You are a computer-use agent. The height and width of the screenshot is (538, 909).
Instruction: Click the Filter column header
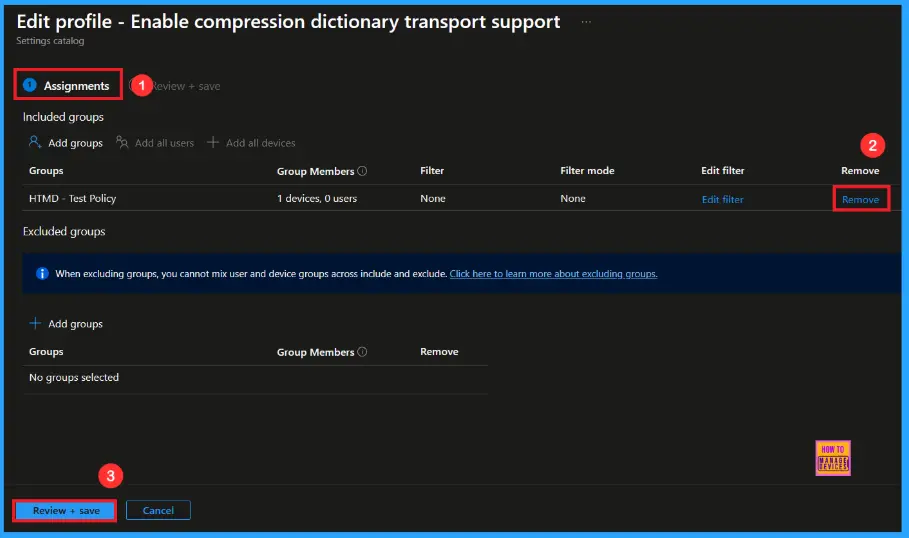click(432, 170)
